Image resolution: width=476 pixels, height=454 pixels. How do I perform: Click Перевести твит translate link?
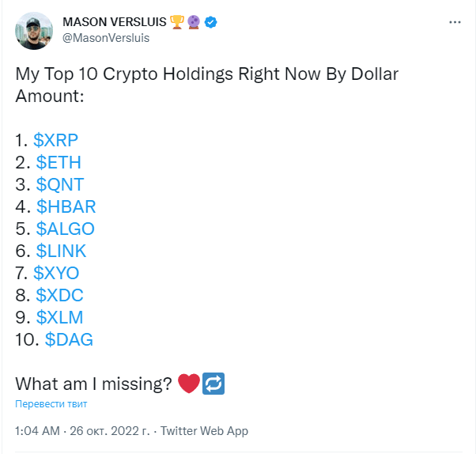(x=51, y=404)
